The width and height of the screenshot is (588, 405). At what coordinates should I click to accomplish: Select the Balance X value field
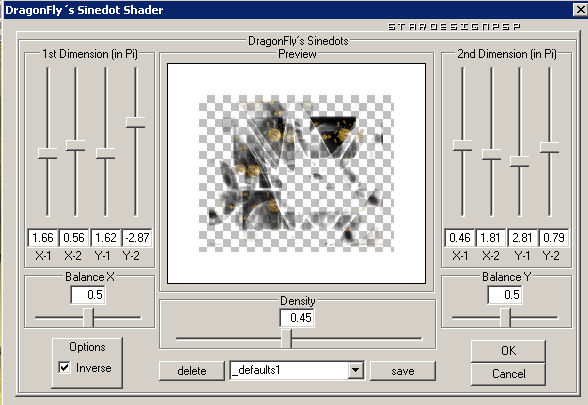88,295
